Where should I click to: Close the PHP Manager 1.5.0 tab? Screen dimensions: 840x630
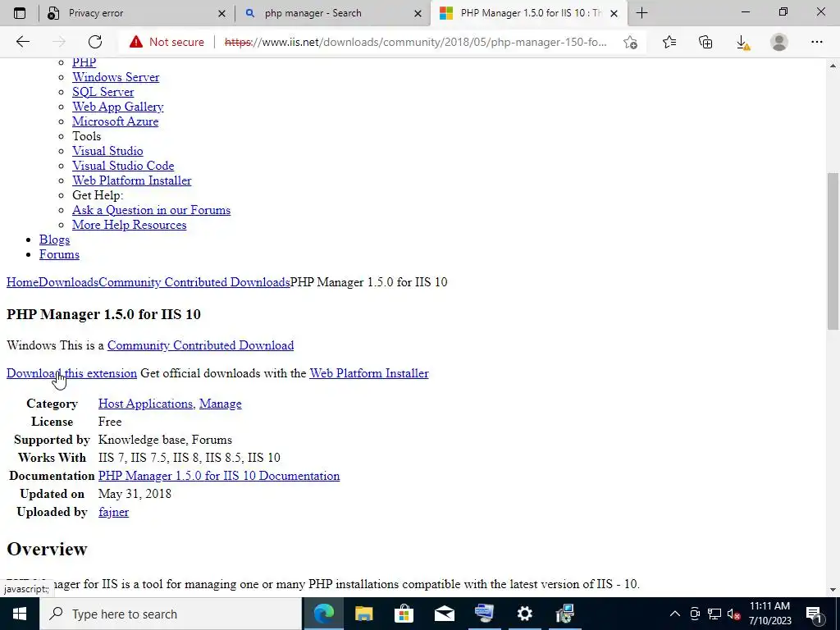(614, 13)
